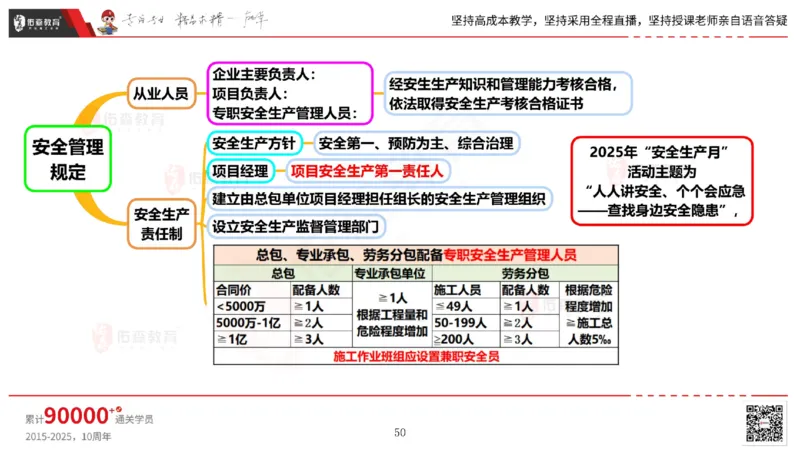800x450 pixels.
Task: Click the 5000万-1亿 cell
Action: pyautogui.click(x=252, y=322)
